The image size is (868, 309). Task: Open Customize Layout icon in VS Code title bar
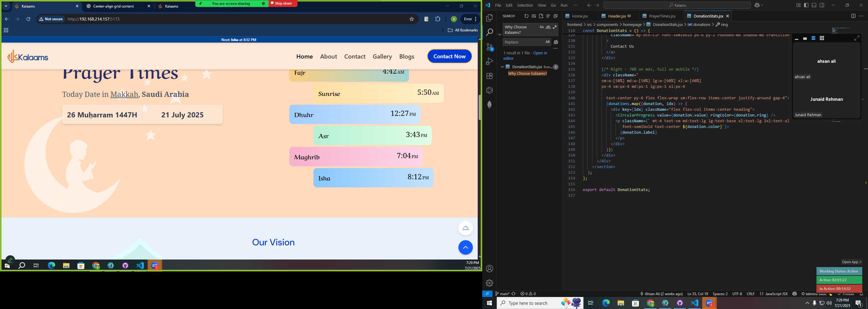click(x=798, y=5)
